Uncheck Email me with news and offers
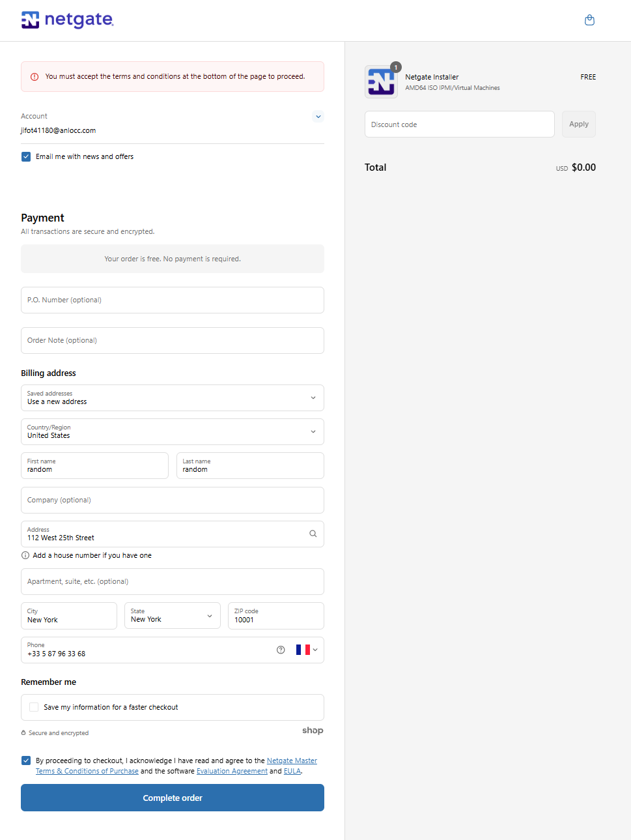This screenshot has width=631, height=840. (x=26, y=156)
